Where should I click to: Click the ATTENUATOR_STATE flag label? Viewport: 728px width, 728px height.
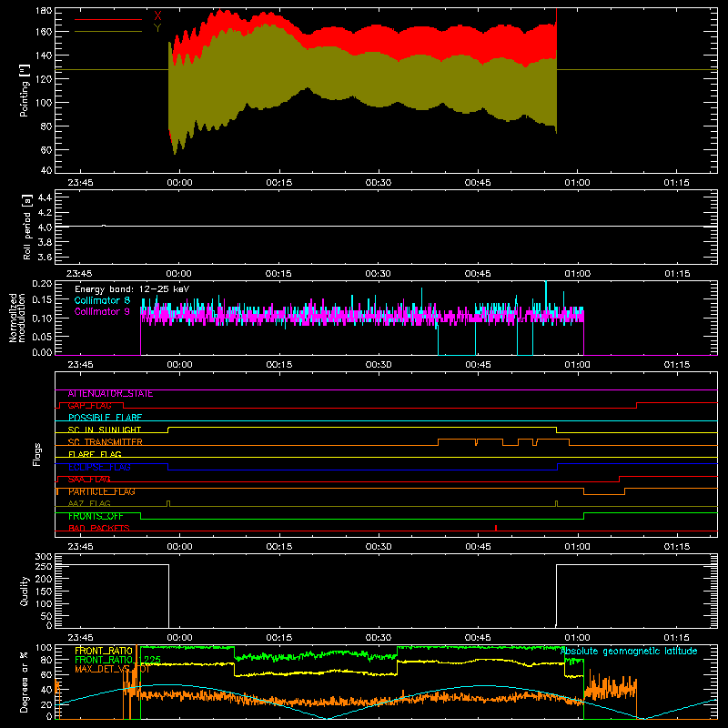tap(110, 394)
